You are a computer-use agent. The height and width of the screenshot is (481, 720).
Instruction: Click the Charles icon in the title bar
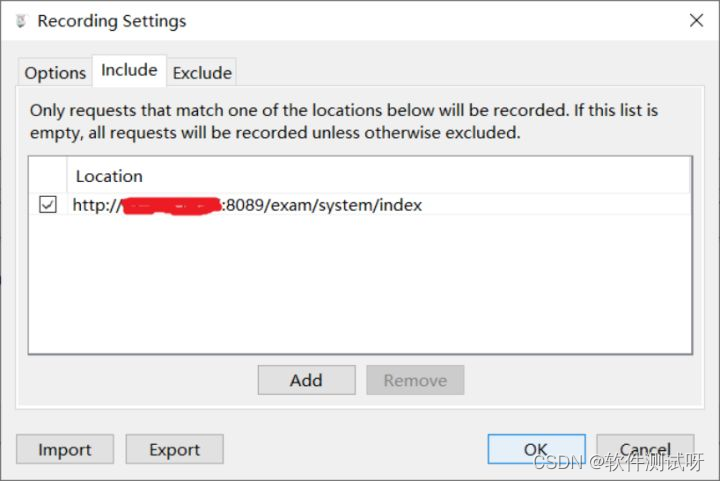20,21
